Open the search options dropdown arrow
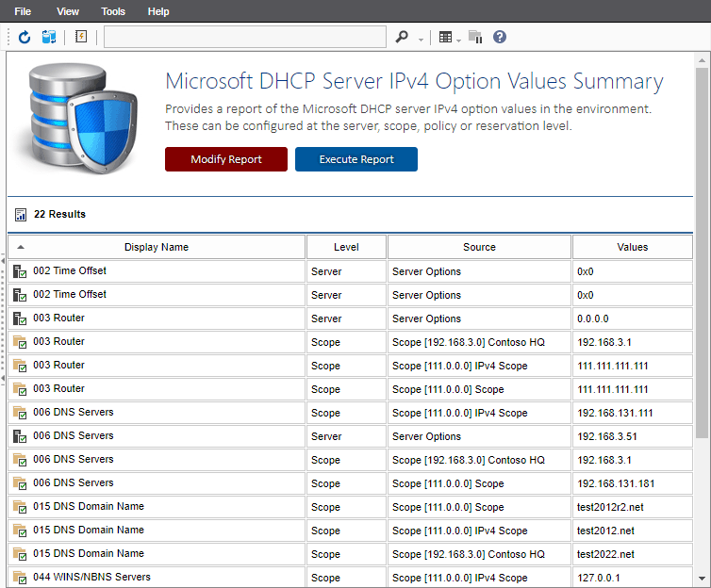Viewport: 711px width, 588px height. 422,40
